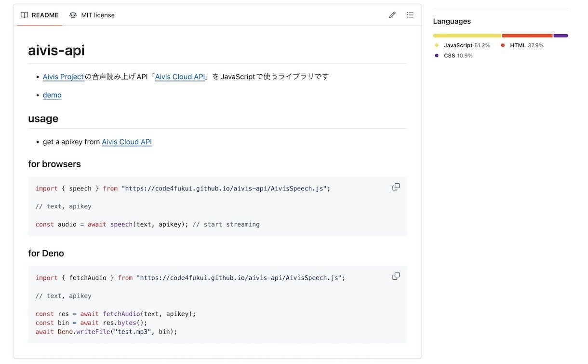This screenshot has width=588, height=364.
Task: Click the 'const res = await fetchAudio' line
Action: pos(116,314)
